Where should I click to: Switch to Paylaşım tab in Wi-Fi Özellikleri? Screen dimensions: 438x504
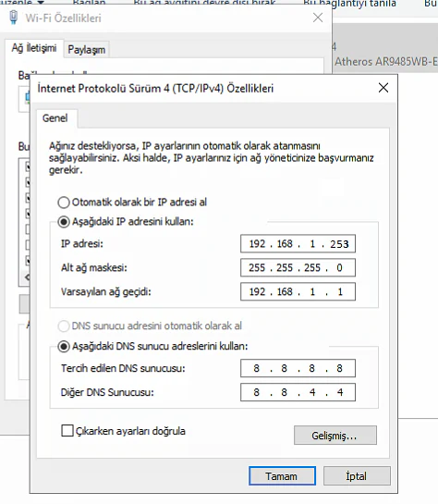(x=86, y=50)
